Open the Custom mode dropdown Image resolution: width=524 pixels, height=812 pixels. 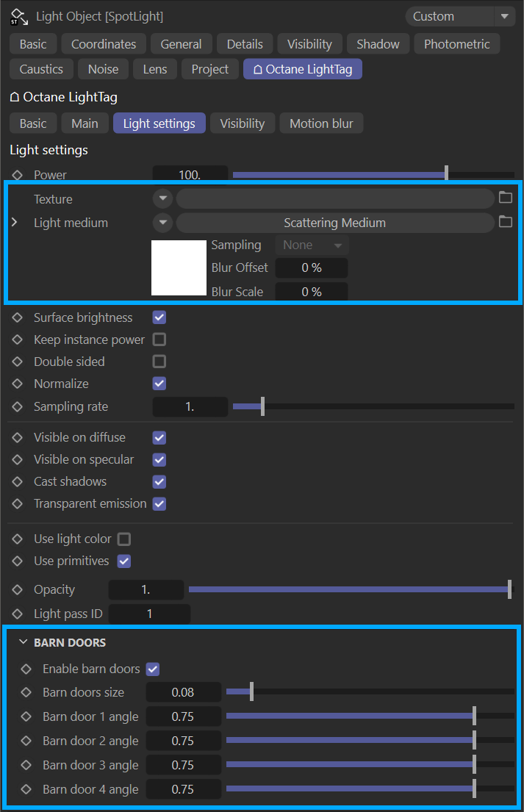pos(460,16)
